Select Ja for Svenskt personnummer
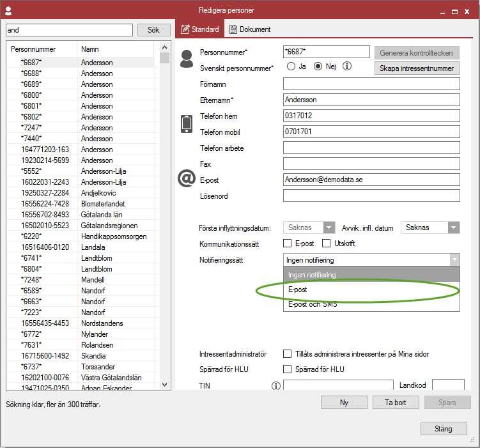Screen dimensions: 480x448 (x=291, y=66)
